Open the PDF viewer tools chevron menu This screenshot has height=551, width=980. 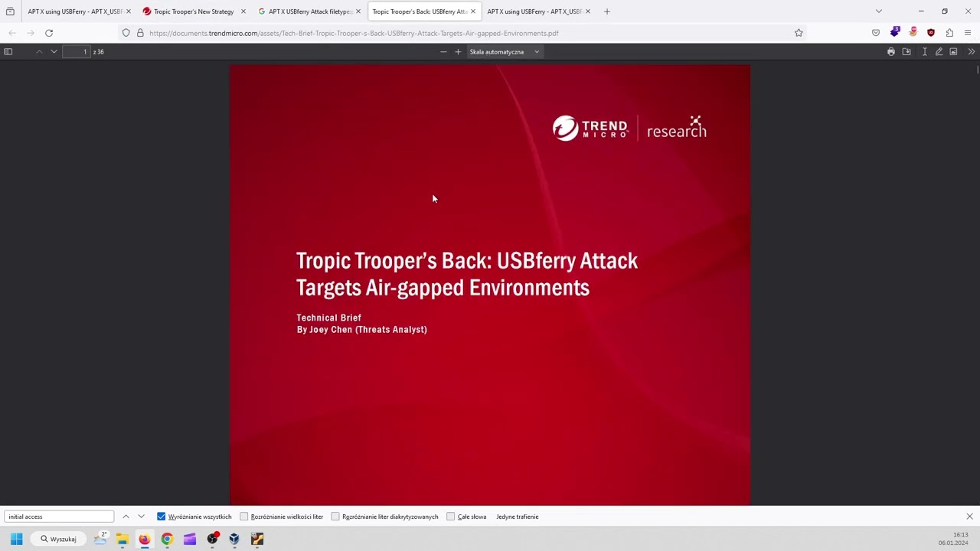972,51
